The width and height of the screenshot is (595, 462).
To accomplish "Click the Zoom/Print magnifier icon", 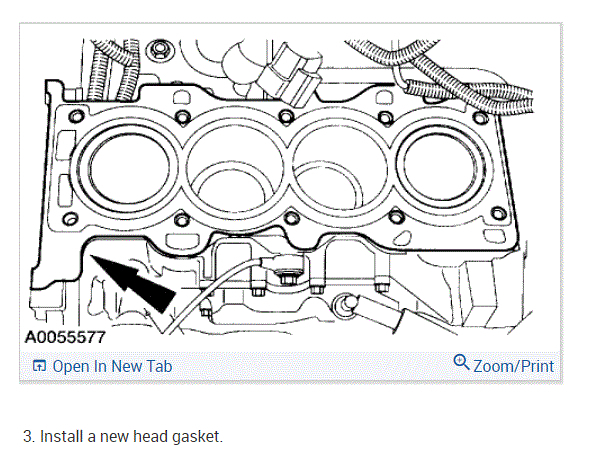I will 461,362.
